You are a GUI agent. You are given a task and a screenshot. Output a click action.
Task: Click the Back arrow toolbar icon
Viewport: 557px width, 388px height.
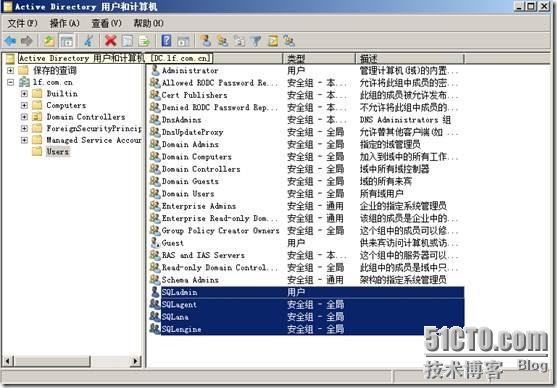10,41
